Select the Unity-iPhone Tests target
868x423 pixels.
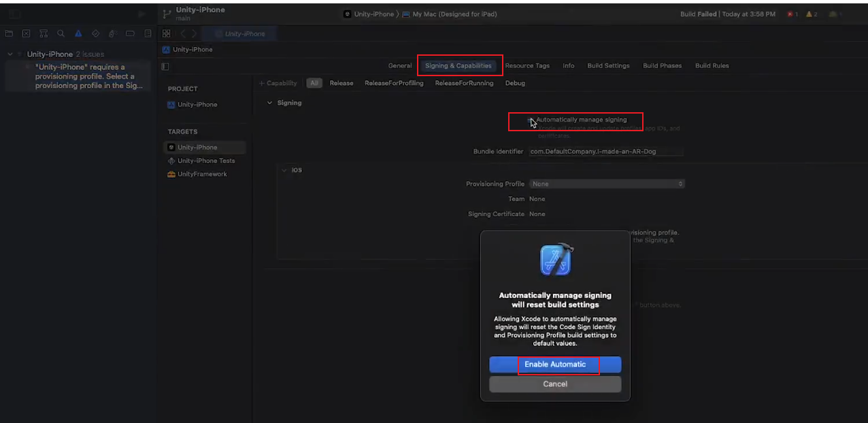pos(201,161)
